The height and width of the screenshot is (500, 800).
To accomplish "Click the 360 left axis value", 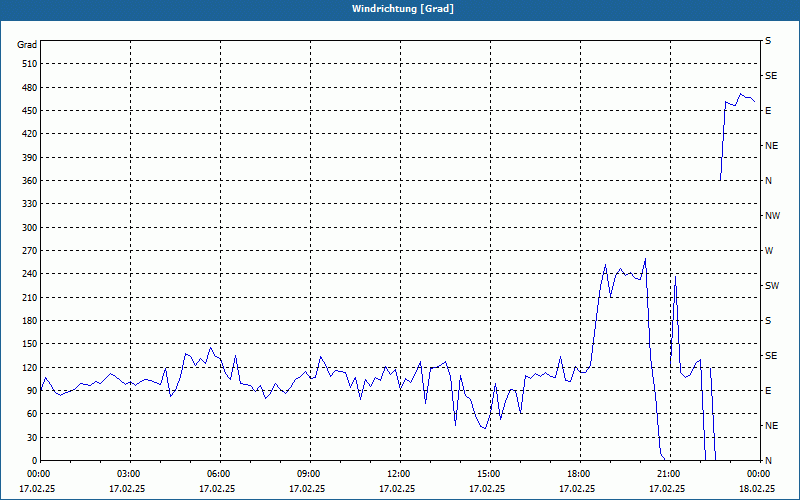I will click(x=30, y=181).
